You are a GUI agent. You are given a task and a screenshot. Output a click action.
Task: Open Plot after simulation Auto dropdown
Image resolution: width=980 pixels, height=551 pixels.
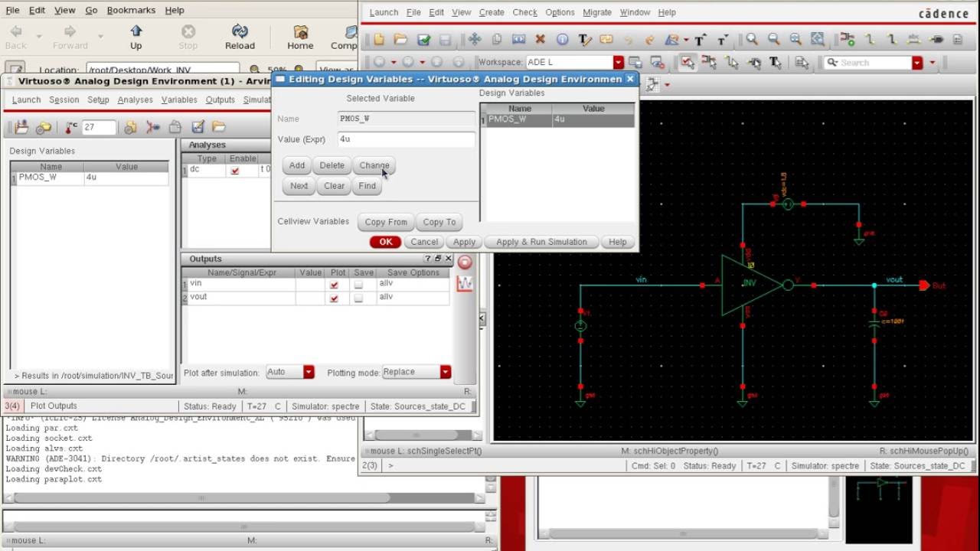309,372
